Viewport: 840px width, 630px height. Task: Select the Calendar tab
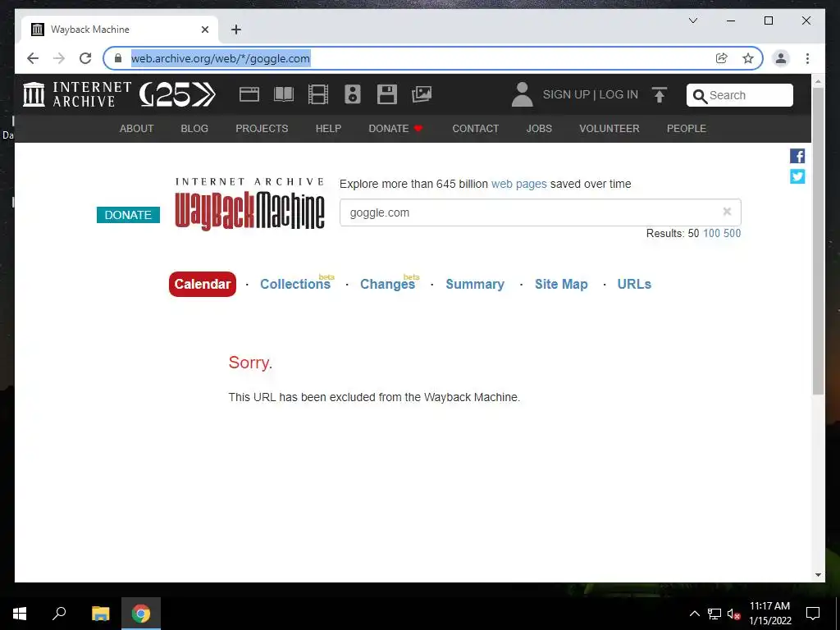203,284
